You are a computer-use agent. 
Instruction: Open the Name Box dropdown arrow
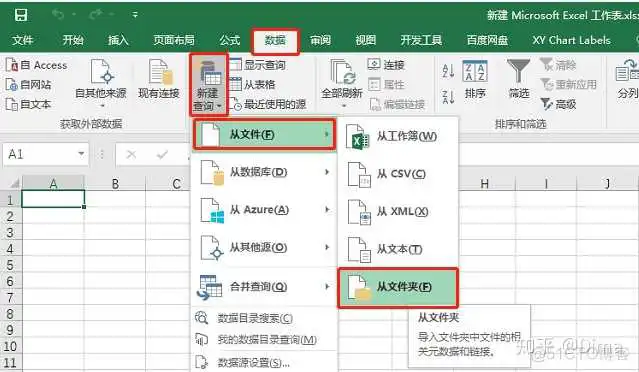(82, 154)
